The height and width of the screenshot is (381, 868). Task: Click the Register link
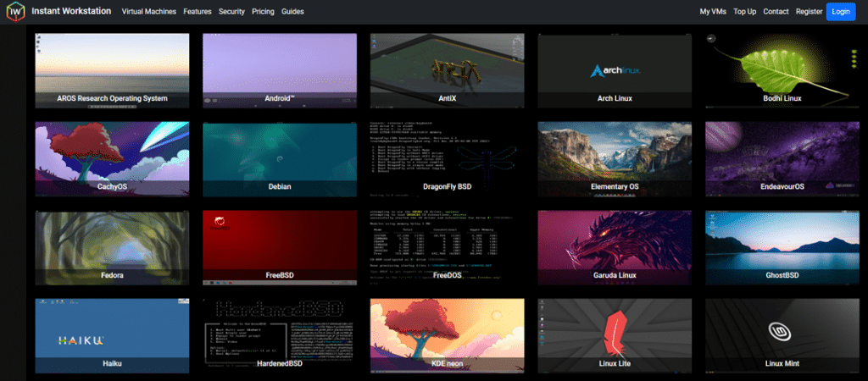tap(809, 12)
